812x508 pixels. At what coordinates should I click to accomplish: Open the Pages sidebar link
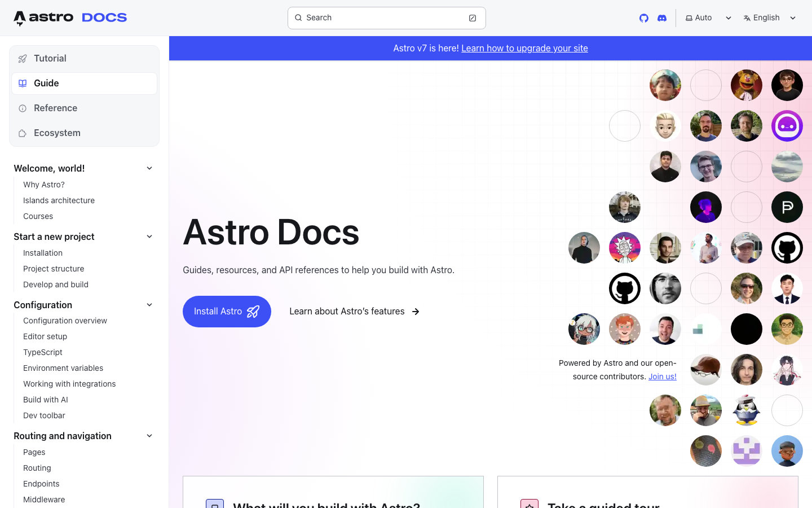click(34, 452)
